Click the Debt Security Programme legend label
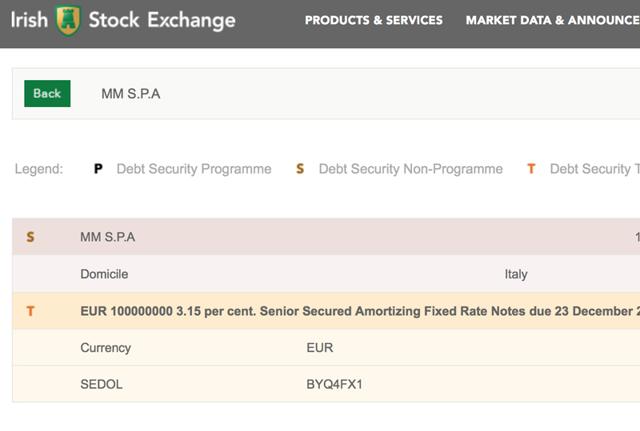Image resolution: width=640 pixels, height=431 pixels. pos(193,169)
